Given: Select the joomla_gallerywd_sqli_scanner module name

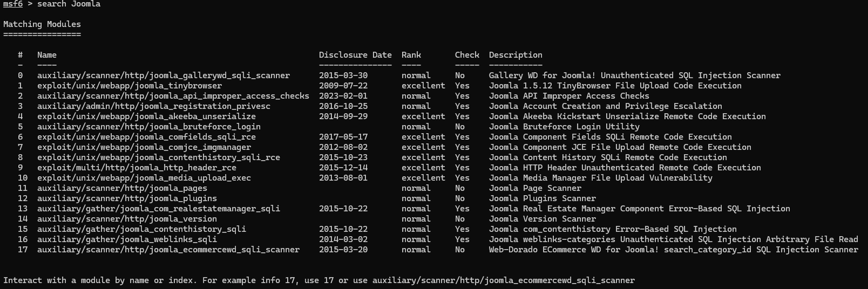Looking at the screenshot, I should coord(164,75).
